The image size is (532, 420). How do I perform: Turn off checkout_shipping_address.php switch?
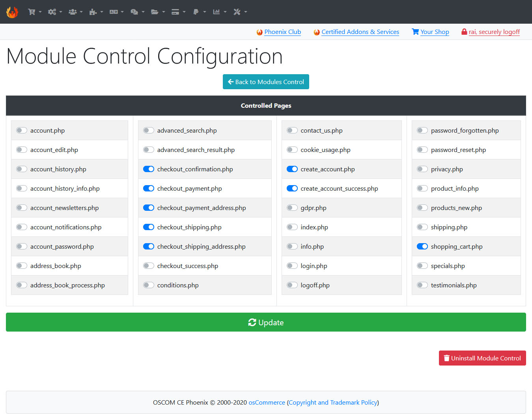(149, 246)
